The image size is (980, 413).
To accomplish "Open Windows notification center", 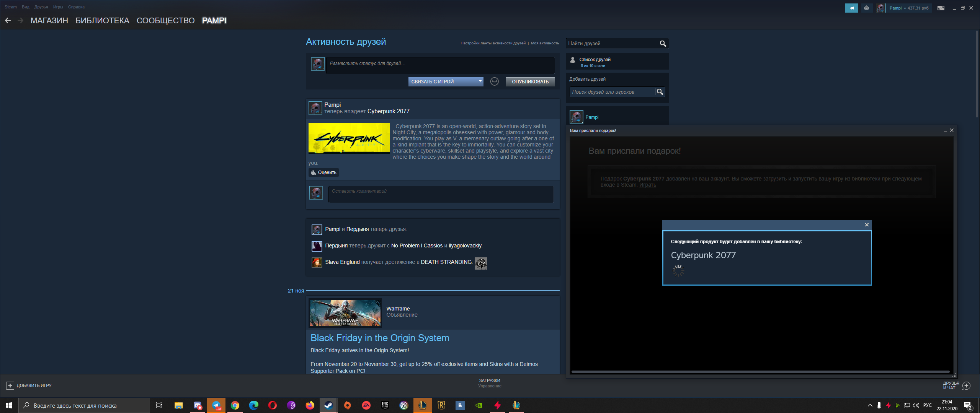I will point(968,405).
